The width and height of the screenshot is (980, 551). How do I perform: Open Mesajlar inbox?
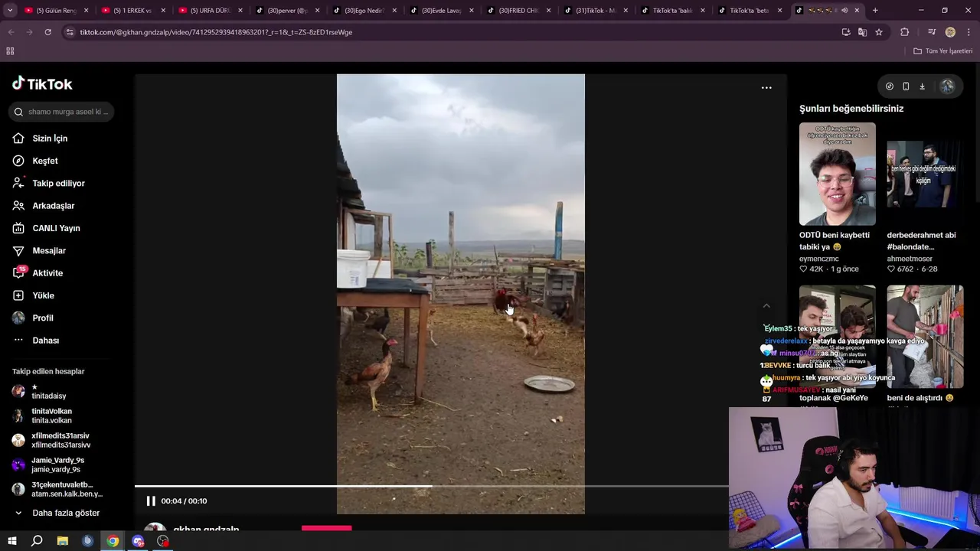[x=49, y=251]
